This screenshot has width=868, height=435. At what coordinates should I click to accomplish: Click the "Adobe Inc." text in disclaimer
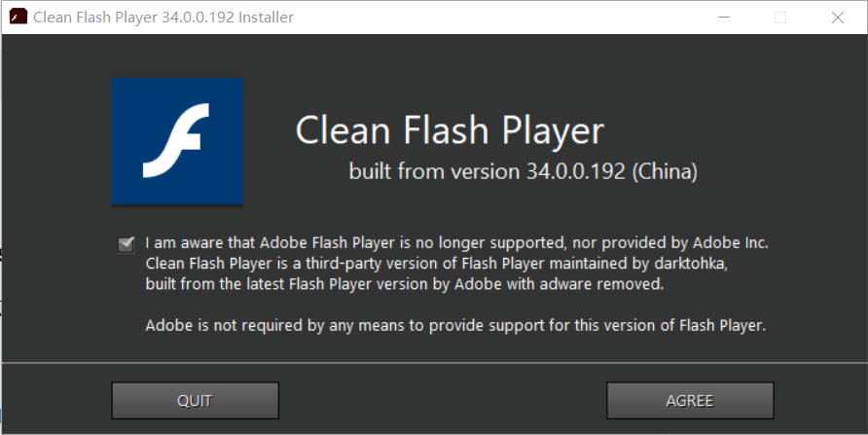coord(735,242)
